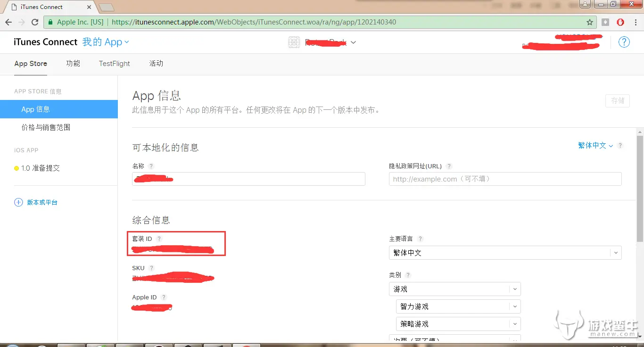
Task: Open the 策略游戏 subcategory dropdown
Action: coord(458,324)
